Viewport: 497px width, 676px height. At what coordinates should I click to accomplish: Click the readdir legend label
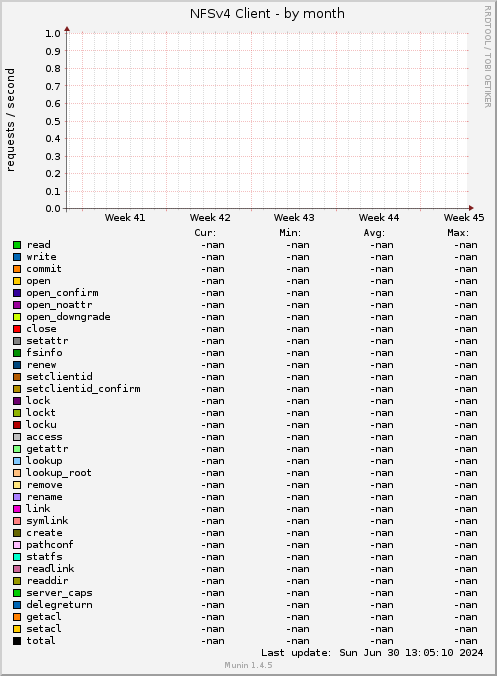47,581
